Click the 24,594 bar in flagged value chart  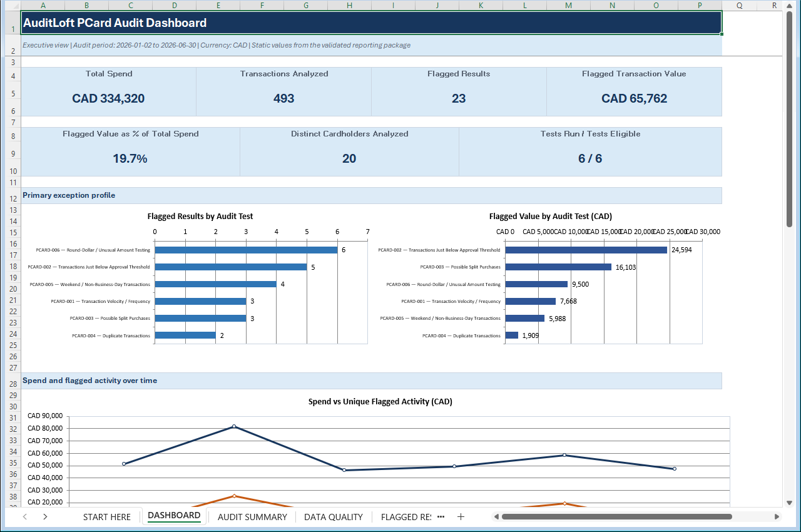(586, 250)
